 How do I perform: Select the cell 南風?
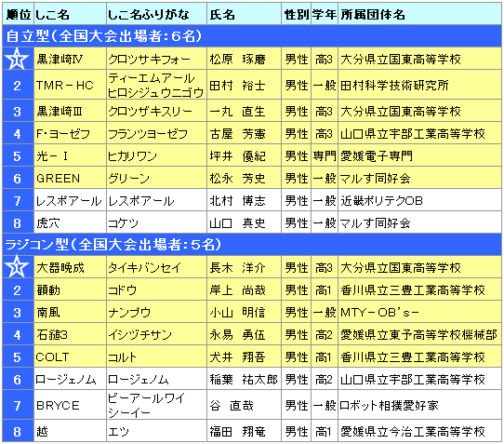pyautogui.click(x=70, y=312)
